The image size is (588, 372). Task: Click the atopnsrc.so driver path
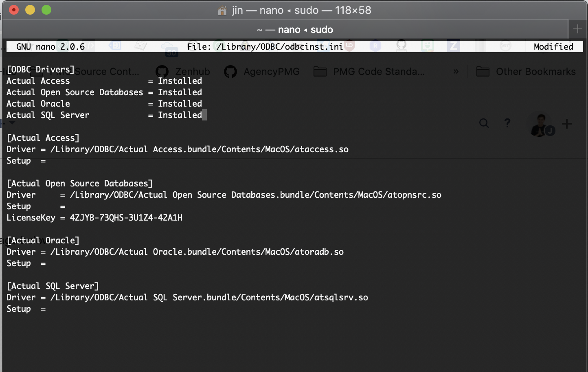pyautogui.click(x=256, y=195)
